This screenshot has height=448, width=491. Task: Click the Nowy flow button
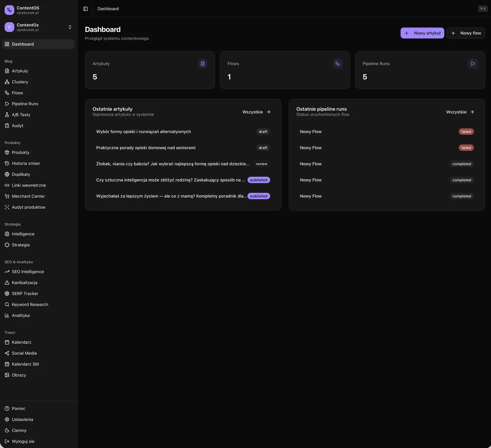click(466, 33)
